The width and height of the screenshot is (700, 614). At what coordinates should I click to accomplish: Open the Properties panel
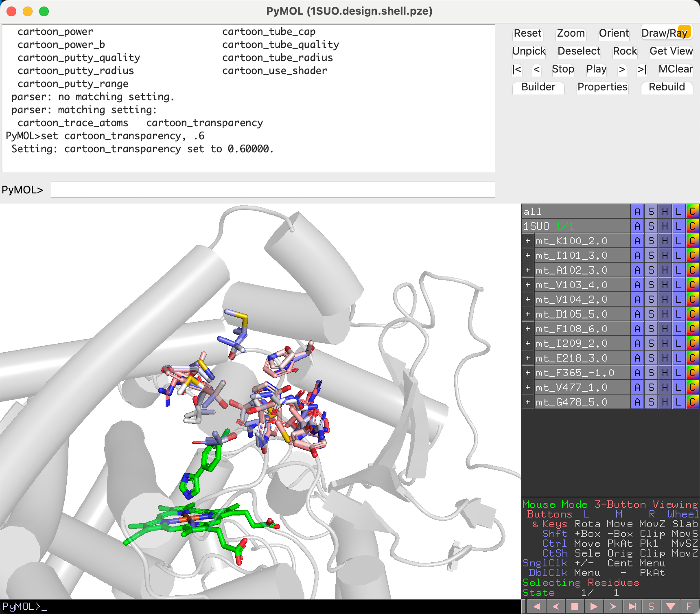coord(602,87)
